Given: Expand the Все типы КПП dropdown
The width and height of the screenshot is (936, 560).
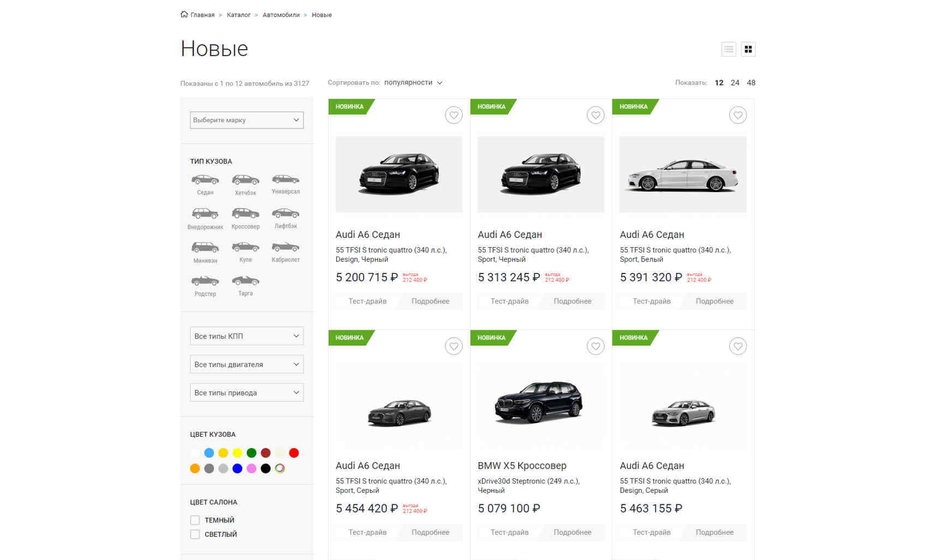Looking at the screenshot, I should coord(247,336).
